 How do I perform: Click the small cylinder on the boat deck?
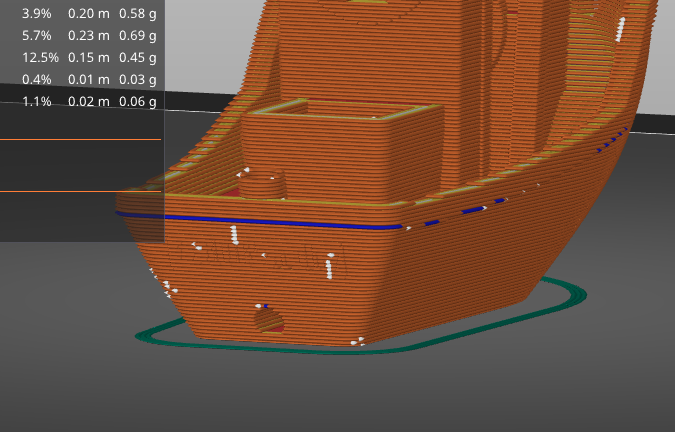(262, 185)
